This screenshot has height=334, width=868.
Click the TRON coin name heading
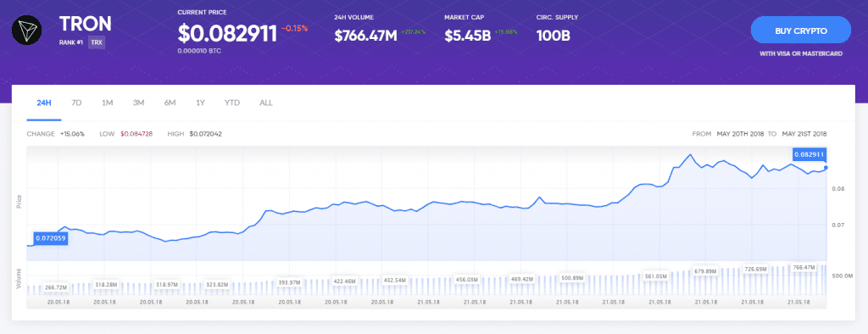coord(86,24)
